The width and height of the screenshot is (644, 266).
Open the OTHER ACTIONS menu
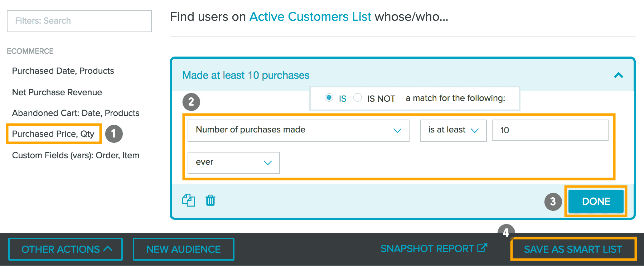click(x=66, y=249)
